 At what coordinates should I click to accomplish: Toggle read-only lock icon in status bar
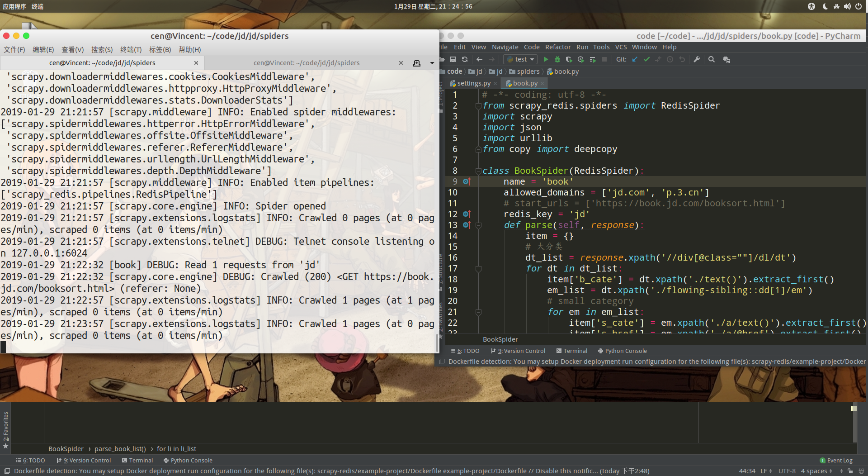pyautogui.click(x=850, y=471)
